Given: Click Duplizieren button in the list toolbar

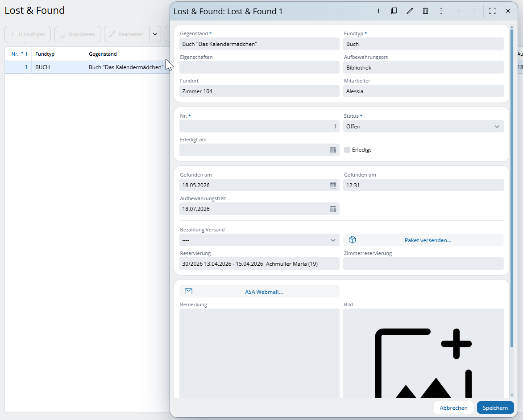Looking at the screenshot, I should tap(77, 34).
